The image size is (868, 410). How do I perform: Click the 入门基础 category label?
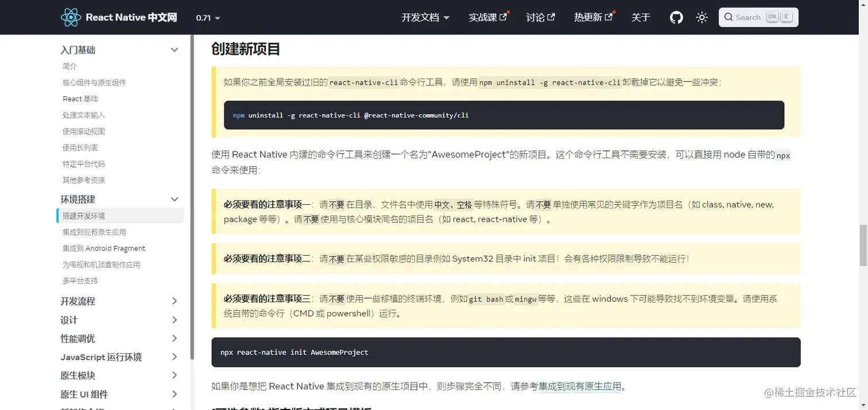tap(78, 50)
